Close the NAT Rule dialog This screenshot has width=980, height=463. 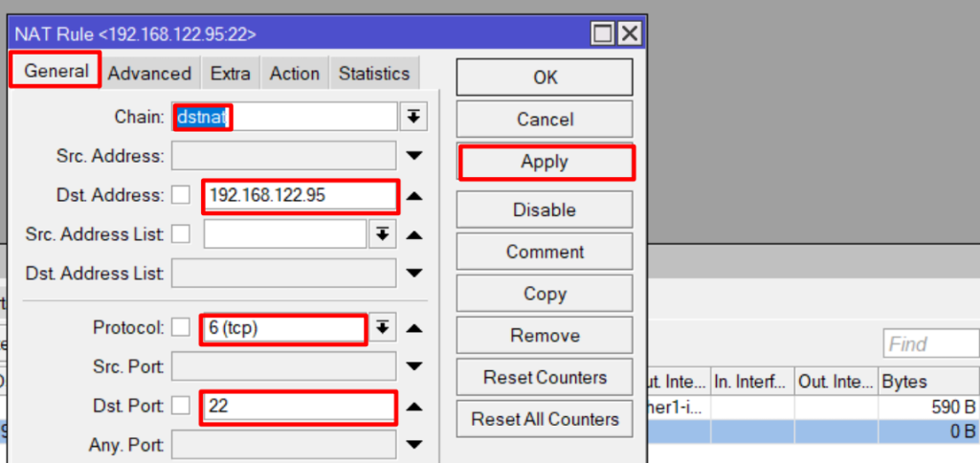click(629, 34)
